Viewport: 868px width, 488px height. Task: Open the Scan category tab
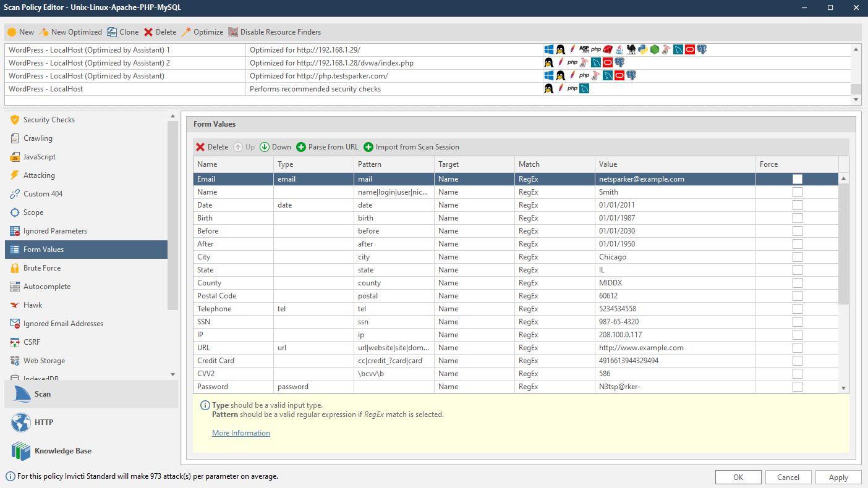[x=91, y=394]
